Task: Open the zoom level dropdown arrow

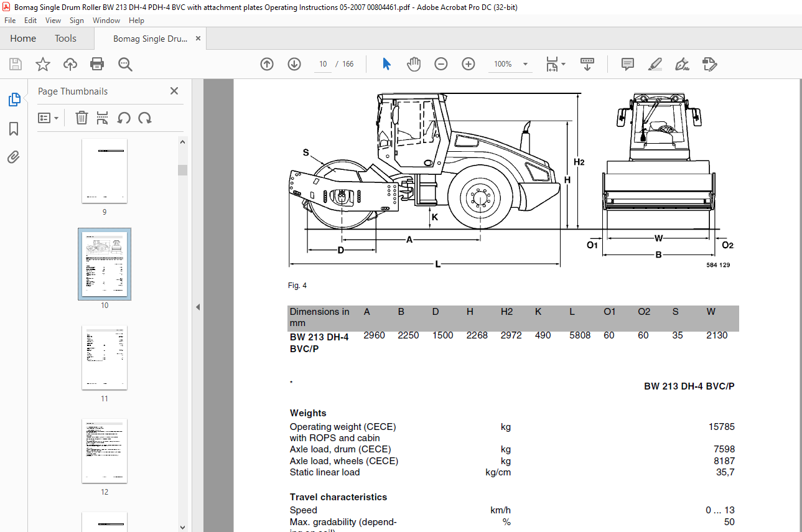Action: (526, 64)
